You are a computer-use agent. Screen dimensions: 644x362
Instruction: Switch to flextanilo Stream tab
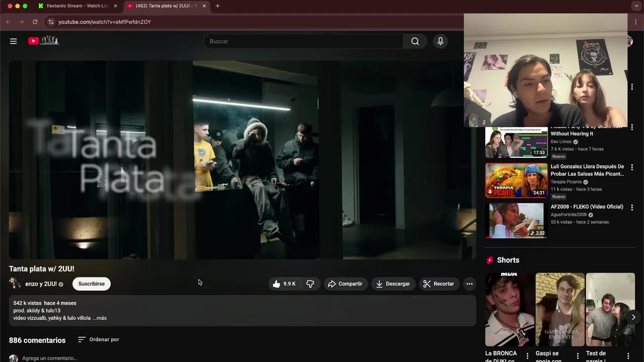click(x=77, y=6)
